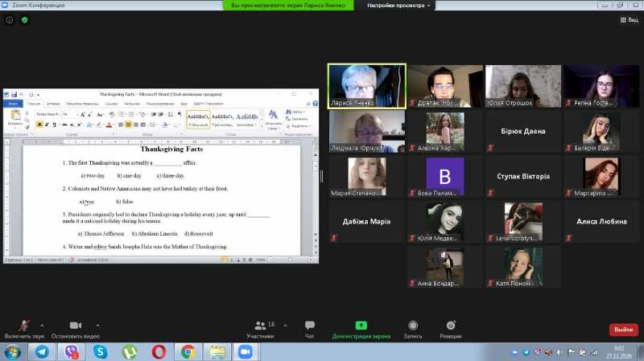Open the Участники participants panel
644x361 pixels.
click(260, 330)
